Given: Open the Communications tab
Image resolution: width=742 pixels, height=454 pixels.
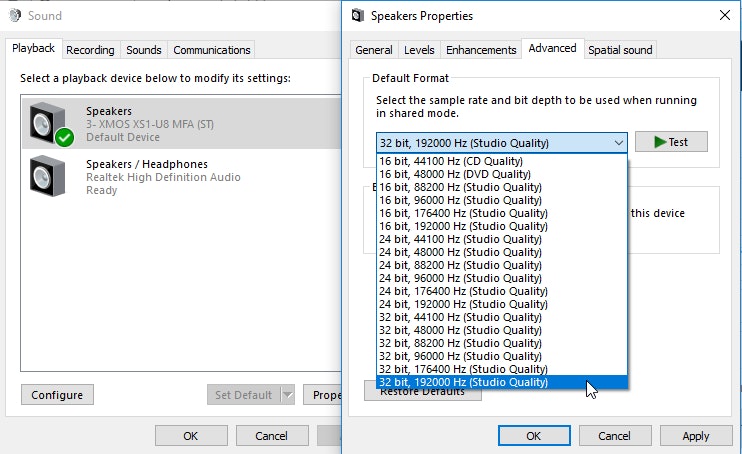Looking at the screenshot, I should pos(211,50).
